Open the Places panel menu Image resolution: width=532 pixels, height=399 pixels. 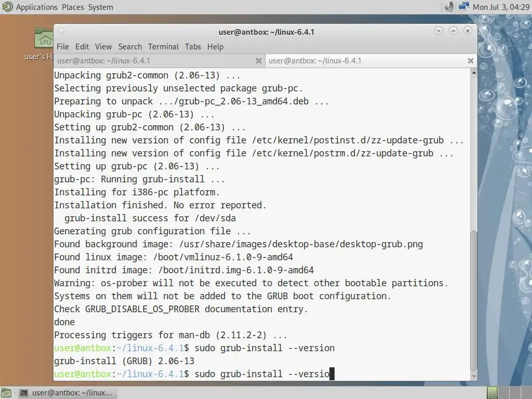(73, 7)
